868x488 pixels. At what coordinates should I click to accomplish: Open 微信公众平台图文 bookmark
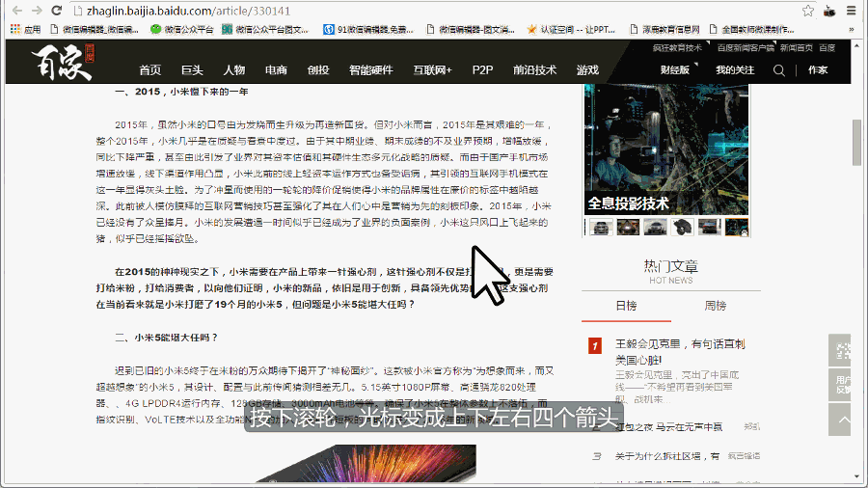265,29
